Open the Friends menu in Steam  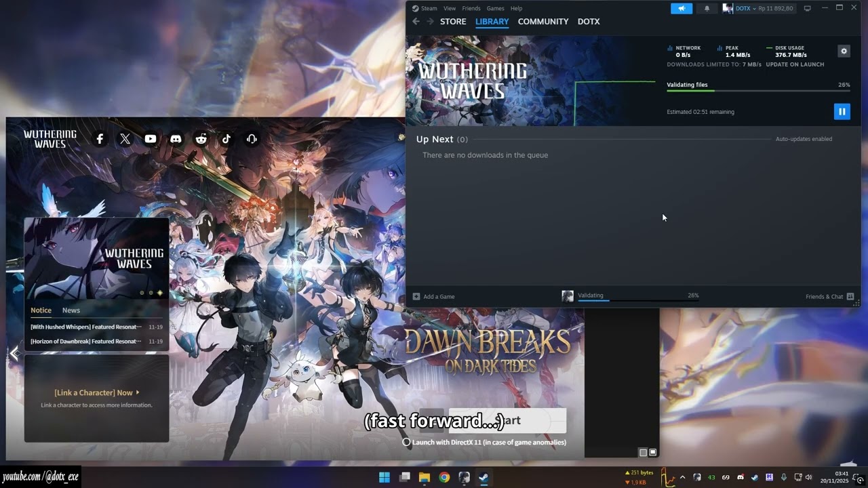(x=471, y=8)
